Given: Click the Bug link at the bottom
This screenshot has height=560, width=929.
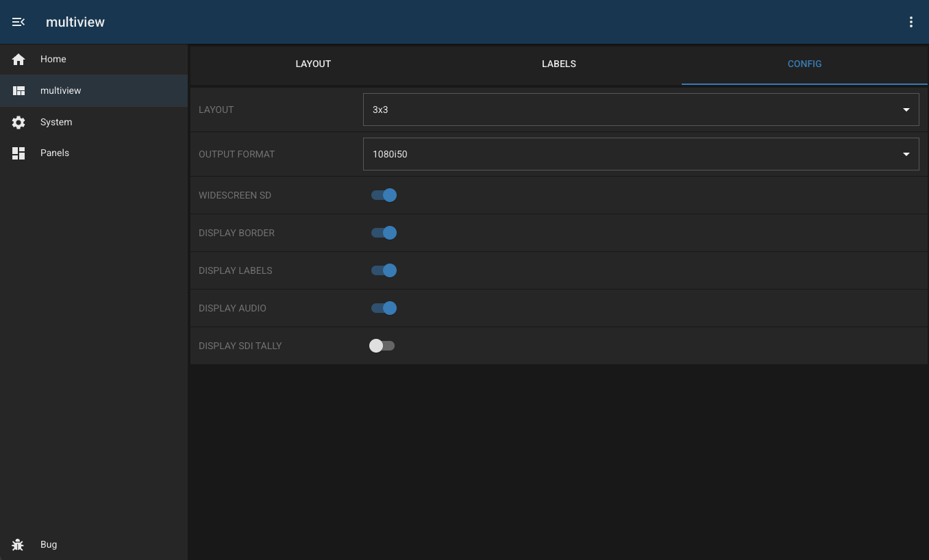Looking at the screenshot, I should pyautogui.click(x=48, y=544).
